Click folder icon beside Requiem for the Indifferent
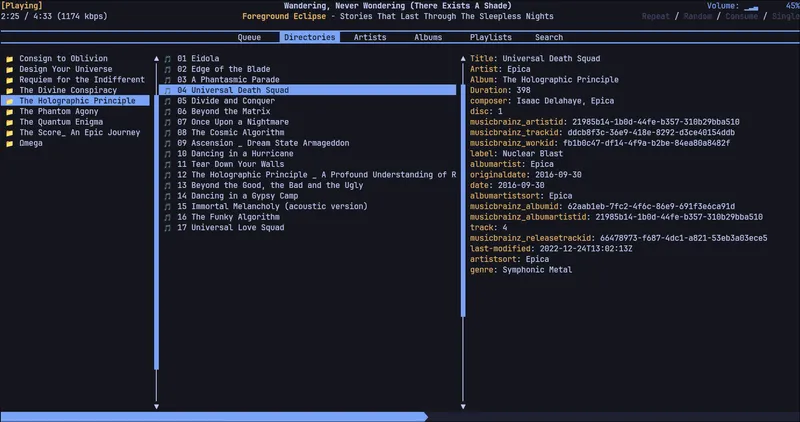The image size is (800, 422). 9,80
